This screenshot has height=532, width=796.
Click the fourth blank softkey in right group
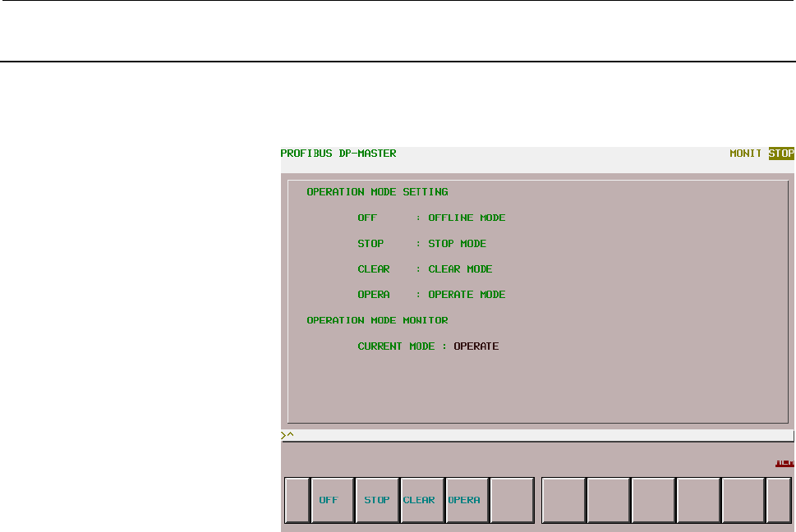698,500
